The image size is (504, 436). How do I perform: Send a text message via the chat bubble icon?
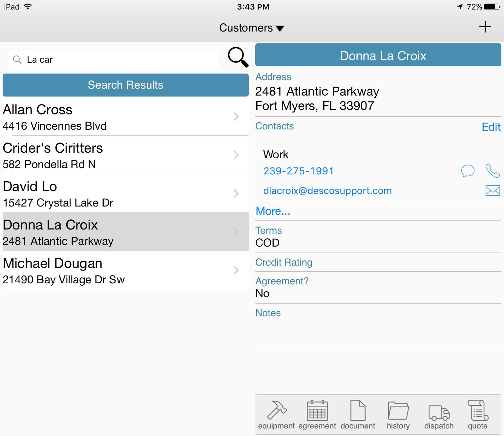pos(468,171)
